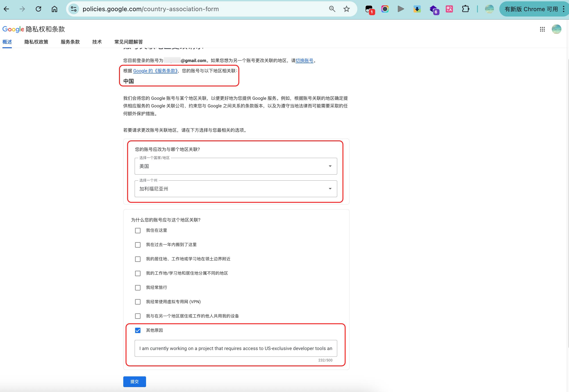Open the country dropdown showing 美国
569x392 pixels.
[x=236, y=166]
